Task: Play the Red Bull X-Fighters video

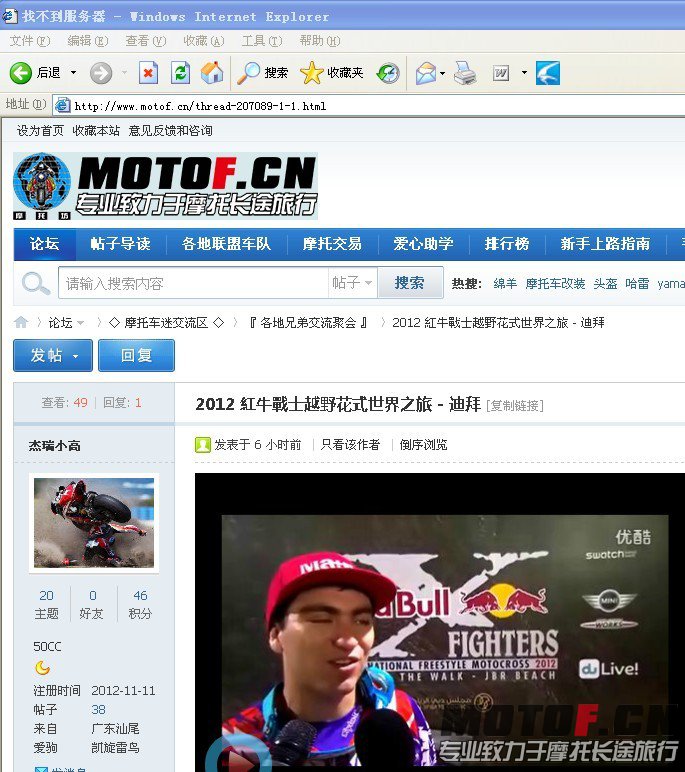Action: point(238,752)
